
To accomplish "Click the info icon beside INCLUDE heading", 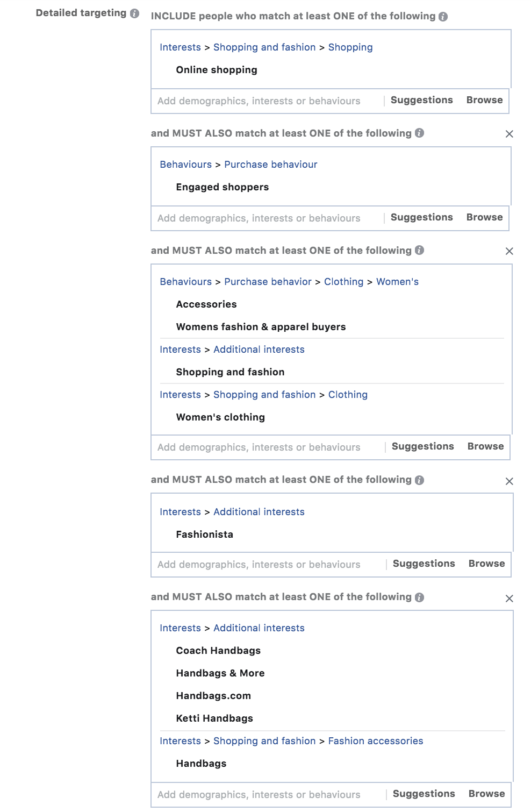I will 442,16.
